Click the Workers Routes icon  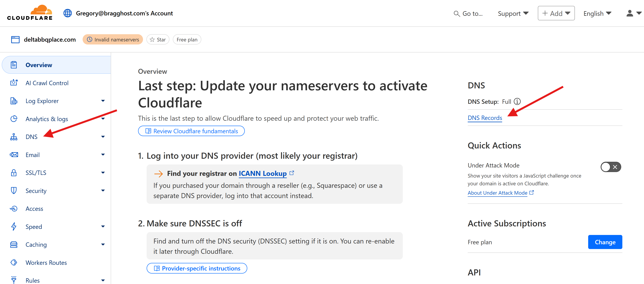[x=14, y=263]
